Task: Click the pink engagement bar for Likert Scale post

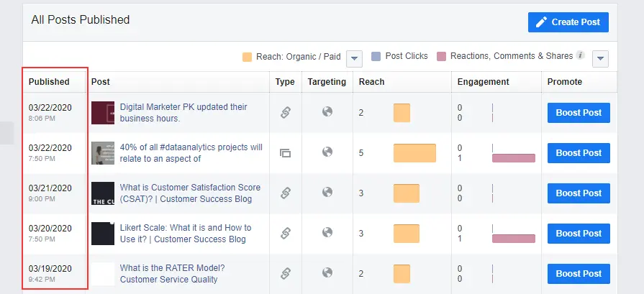Action: [x=514, y=238]
